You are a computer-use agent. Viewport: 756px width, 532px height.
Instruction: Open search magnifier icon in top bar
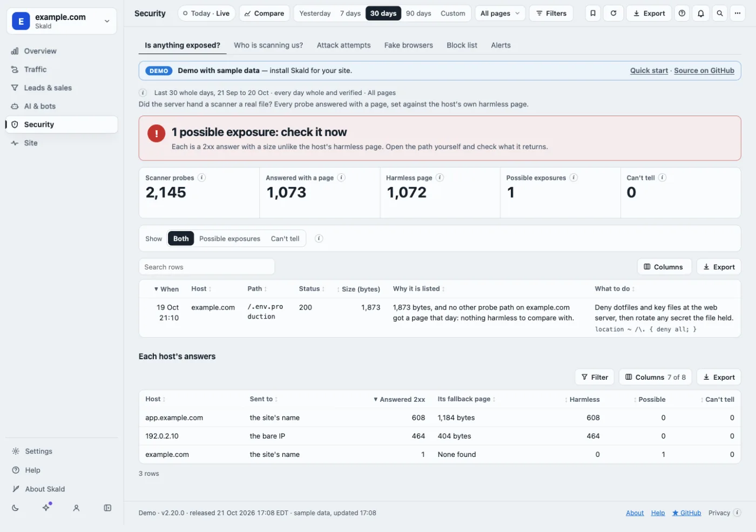720,13
